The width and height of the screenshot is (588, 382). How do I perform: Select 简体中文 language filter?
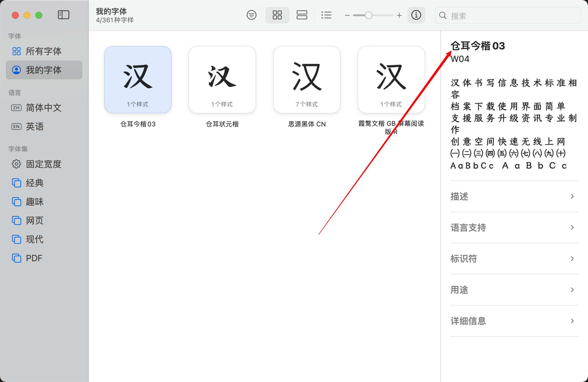[x=44, y=108]
